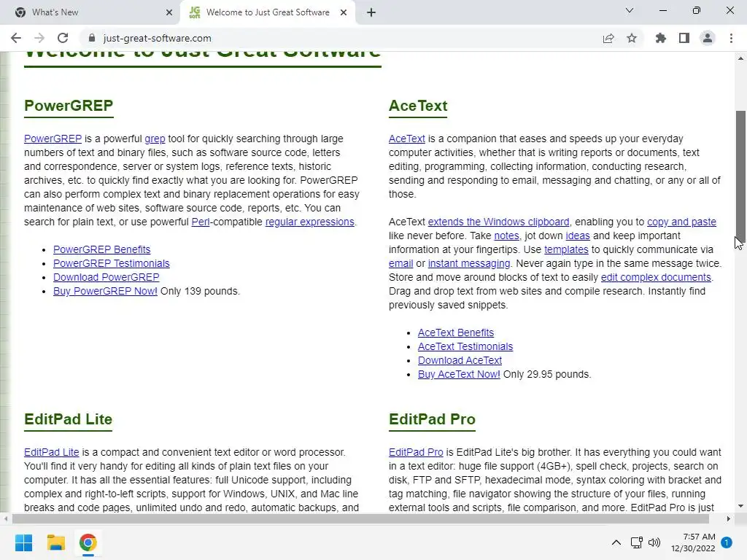Launch File Explorer from the taskbar
This screenshot has width=747, height=560.
55,542
